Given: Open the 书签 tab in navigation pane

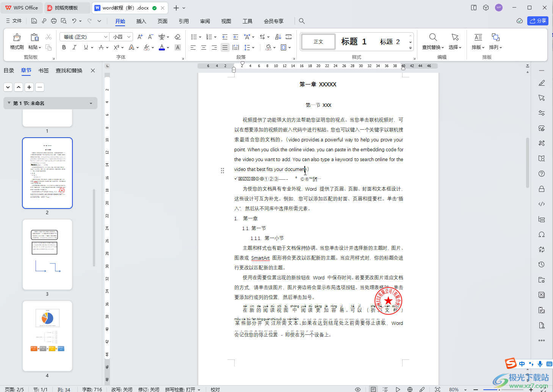Looking at the screenshot, I should click(44, 71).
